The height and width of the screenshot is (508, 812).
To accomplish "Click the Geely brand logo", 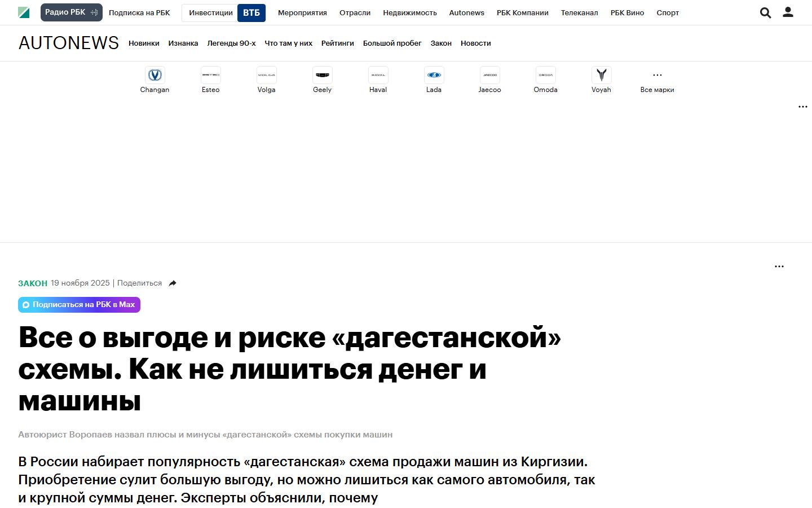I will (x=322, y=75).
